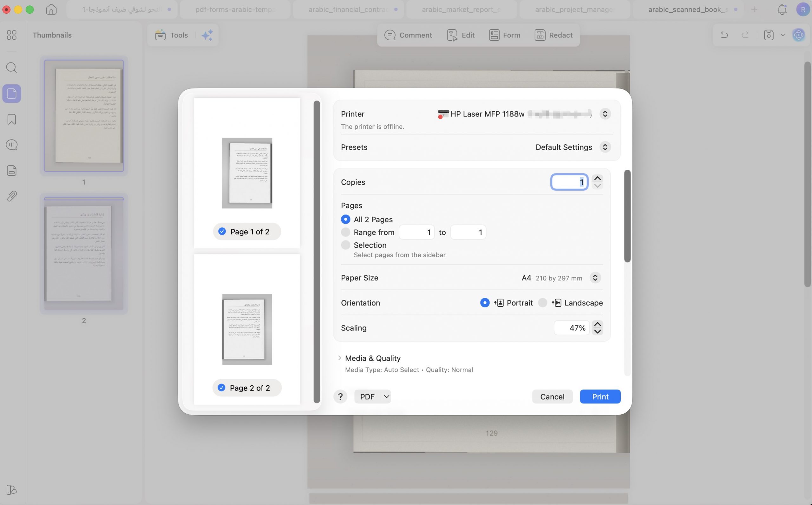Click the Redact mode icon
The height and width of the screenshot is (505, 812).
pyautogui.click(x=540, y=35)
